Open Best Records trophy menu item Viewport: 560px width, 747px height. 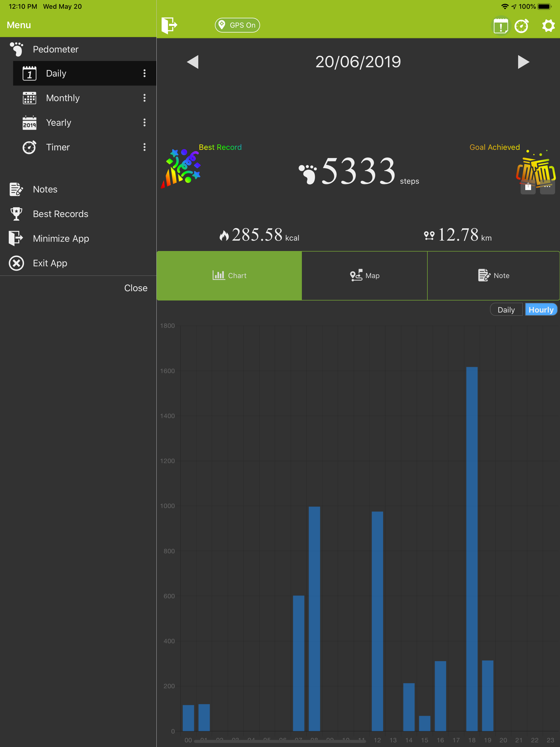[x=60, y=214]
